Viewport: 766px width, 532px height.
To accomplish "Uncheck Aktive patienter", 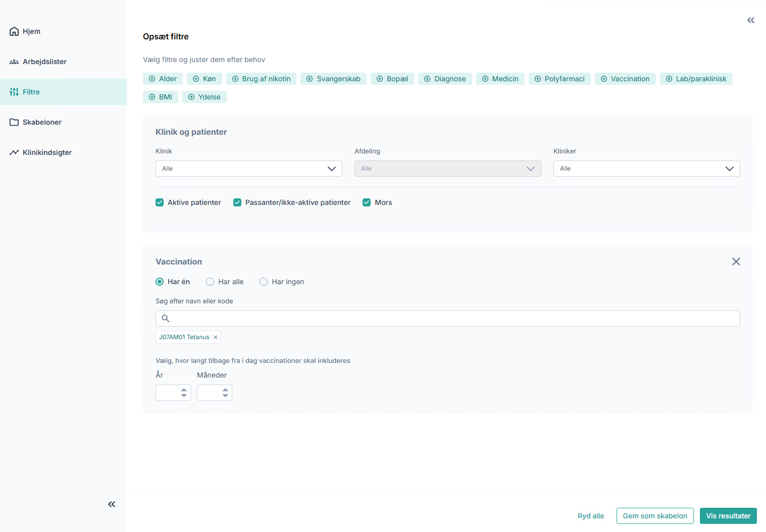I will click(x=160, y=202).
